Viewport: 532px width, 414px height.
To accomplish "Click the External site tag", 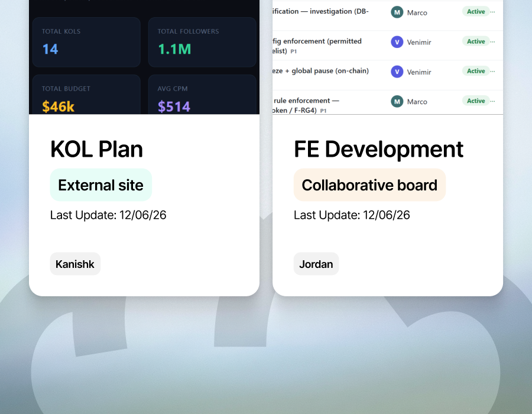I will [100, 185].
